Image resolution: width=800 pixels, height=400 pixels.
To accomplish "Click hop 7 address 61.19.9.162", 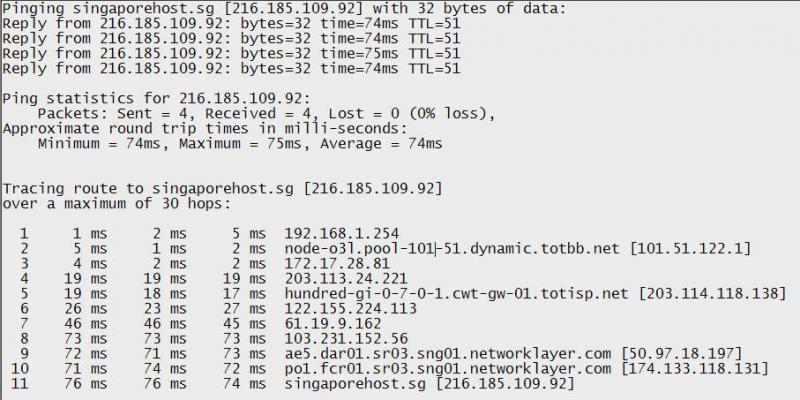I will pos(333,323).
